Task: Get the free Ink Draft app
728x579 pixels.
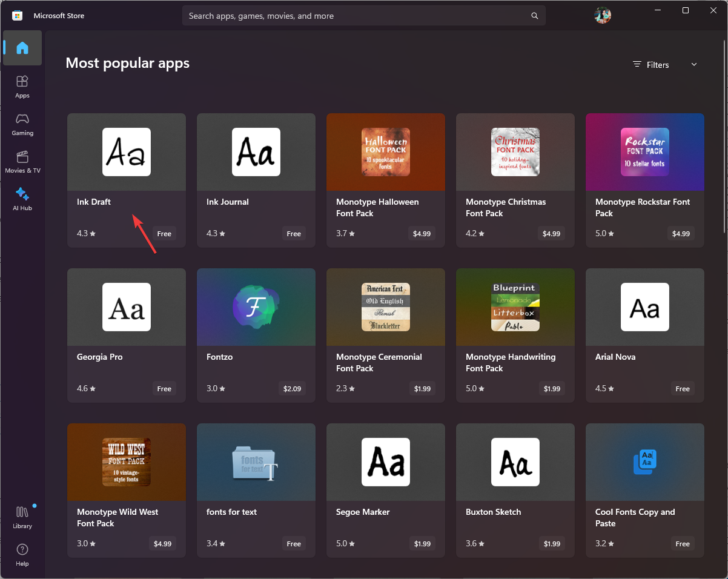Action: pos(164,233)
